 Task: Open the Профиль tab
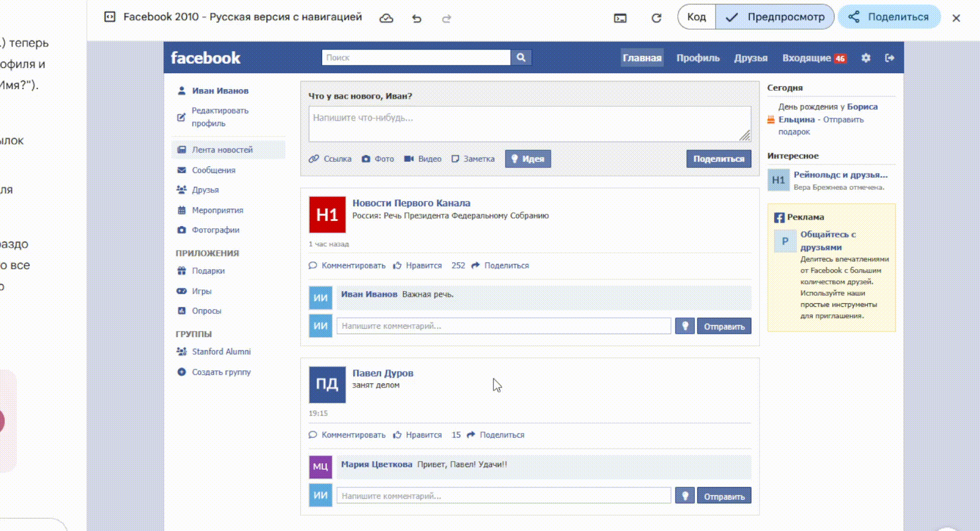point(698,58)
